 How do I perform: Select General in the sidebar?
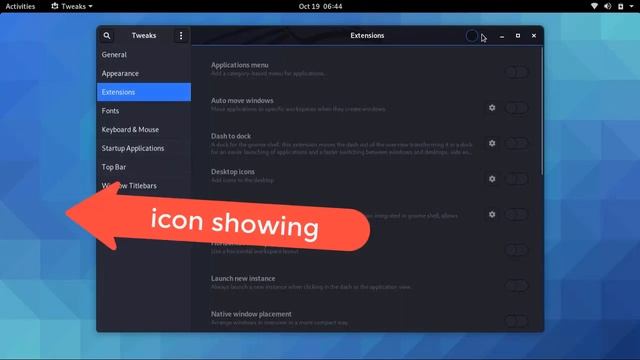144,55
